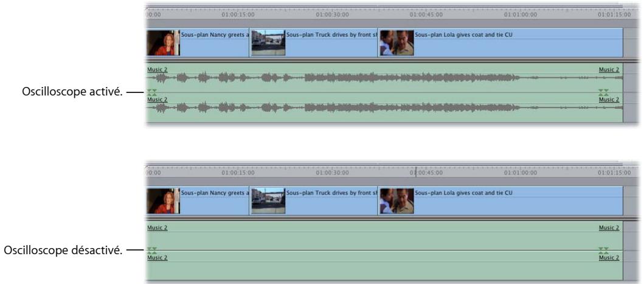Select Lola clip thumbnail in waveform-disabled timeline

(397, 201)
